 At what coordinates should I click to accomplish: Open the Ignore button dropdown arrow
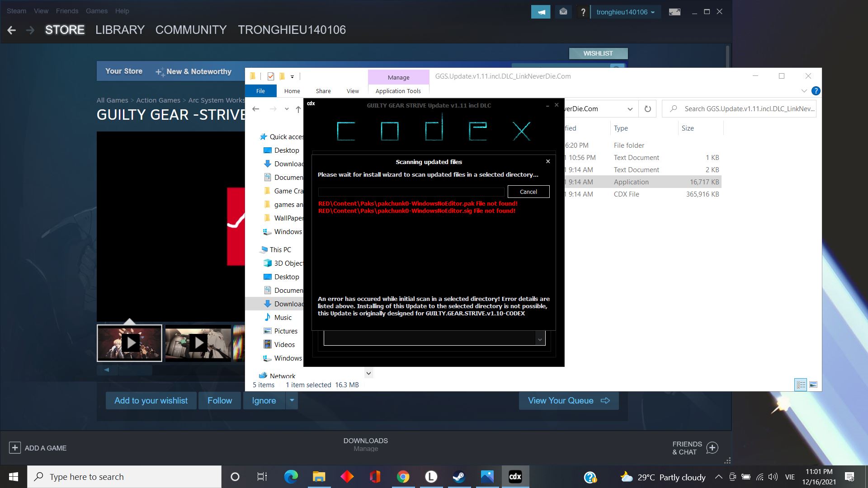pyautogui.click(x=292, y=400)
